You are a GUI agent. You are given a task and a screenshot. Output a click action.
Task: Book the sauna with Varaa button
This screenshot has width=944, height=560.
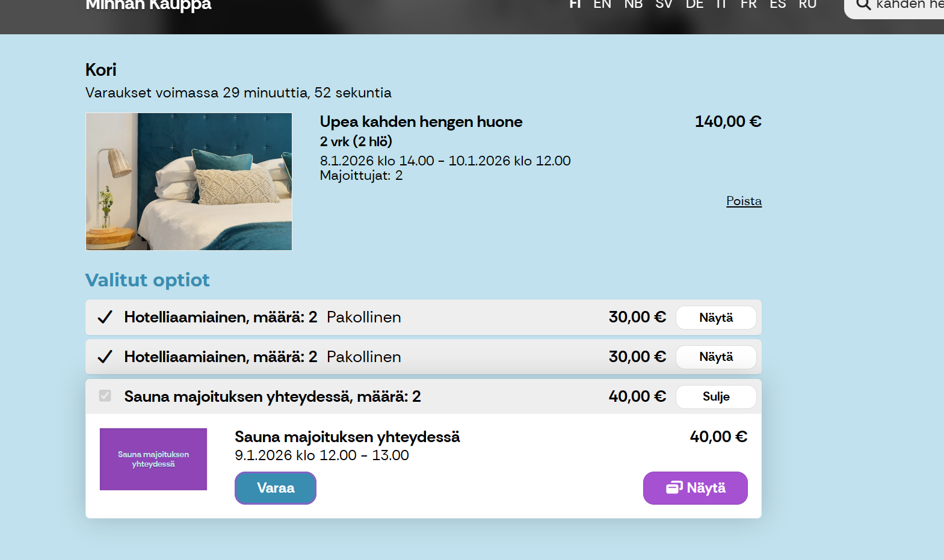tap(276, 488)
